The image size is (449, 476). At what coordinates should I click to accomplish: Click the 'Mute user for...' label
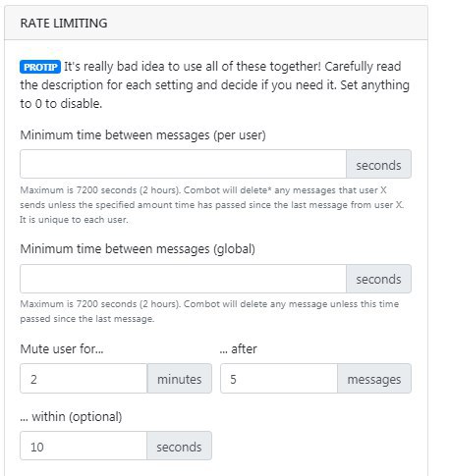click(x=62, y=349)
